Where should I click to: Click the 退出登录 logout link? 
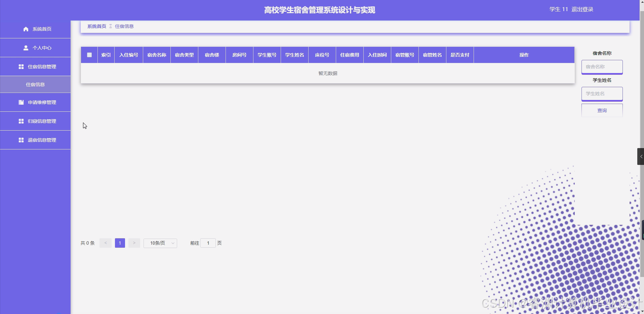coord(582,9)
